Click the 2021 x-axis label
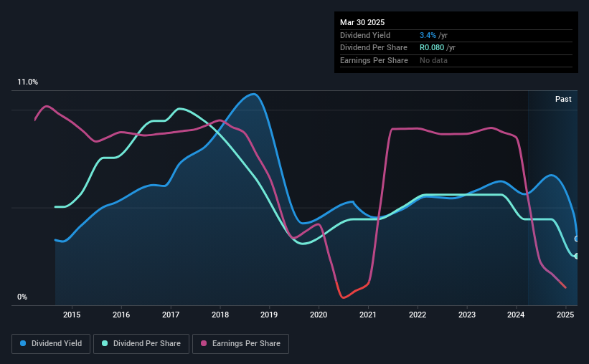The image size is (589, 364). 368,315
